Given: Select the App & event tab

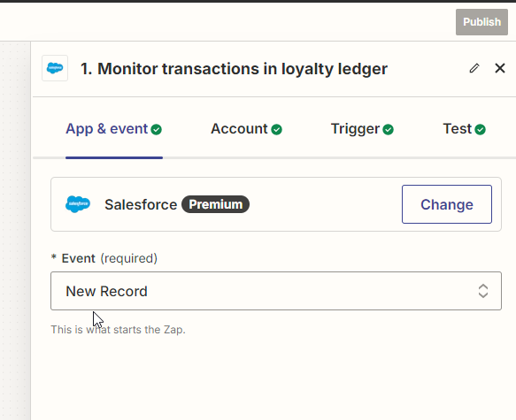Looking at the screenshot, I should [x=114, y=129].
